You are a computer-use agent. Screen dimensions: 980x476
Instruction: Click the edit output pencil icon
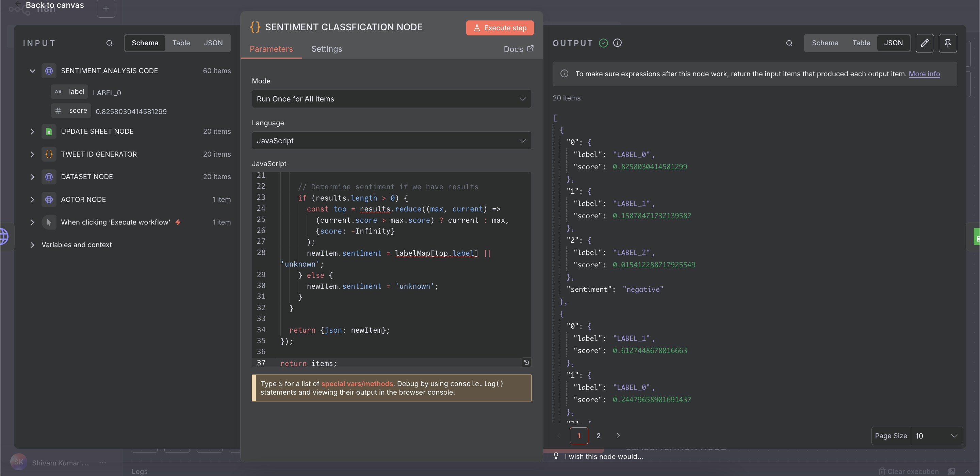[925, 43]
